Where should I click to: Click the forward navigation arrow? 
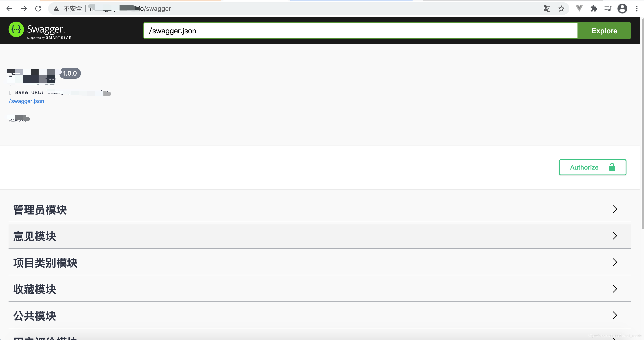24,9
